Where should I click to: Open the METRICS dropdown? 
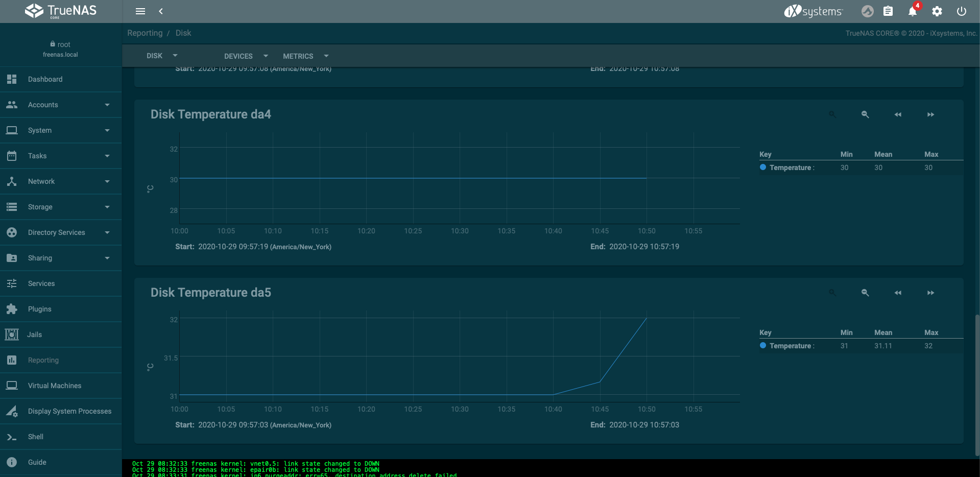tap(306, 56)
